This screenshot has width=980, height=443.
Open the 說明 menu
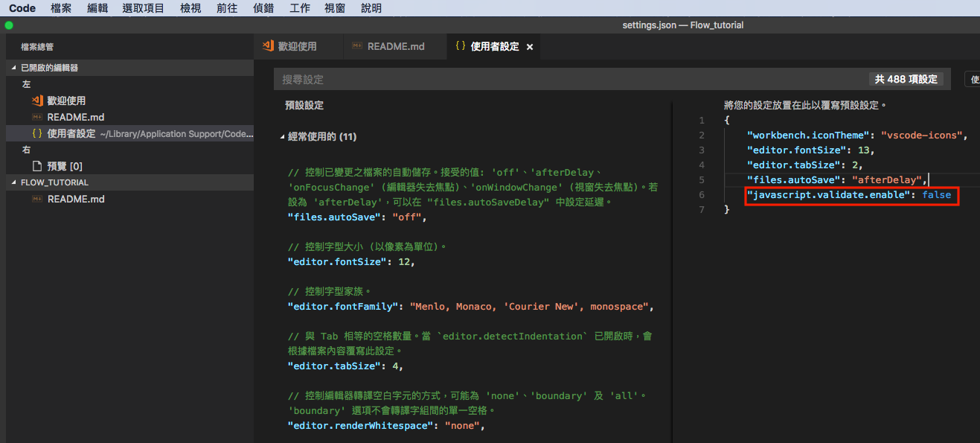371,8
